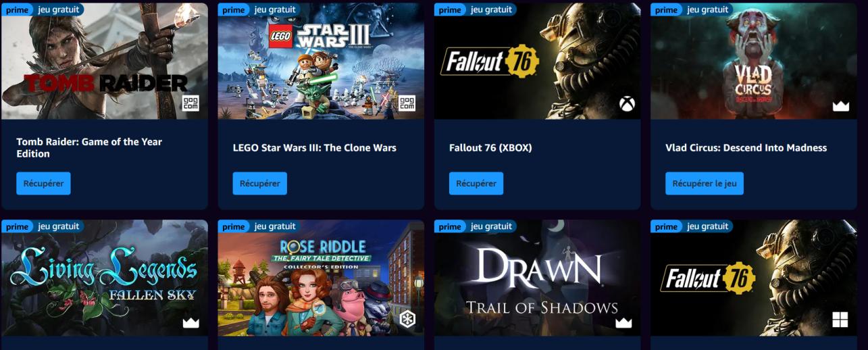868x350 pixels.
Task: Click the prime badge on Vlad Circus card
Action: pyautogui.click(x=666, y=9)
